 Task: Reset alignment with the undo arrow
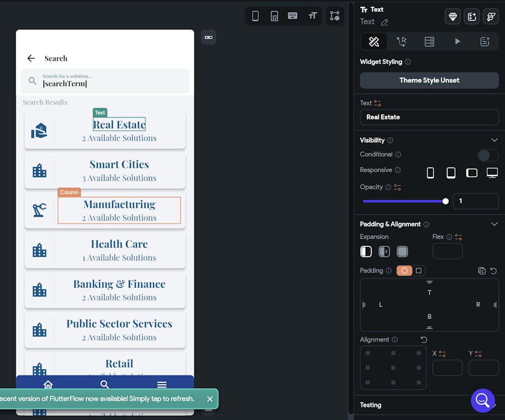[424, 340]
